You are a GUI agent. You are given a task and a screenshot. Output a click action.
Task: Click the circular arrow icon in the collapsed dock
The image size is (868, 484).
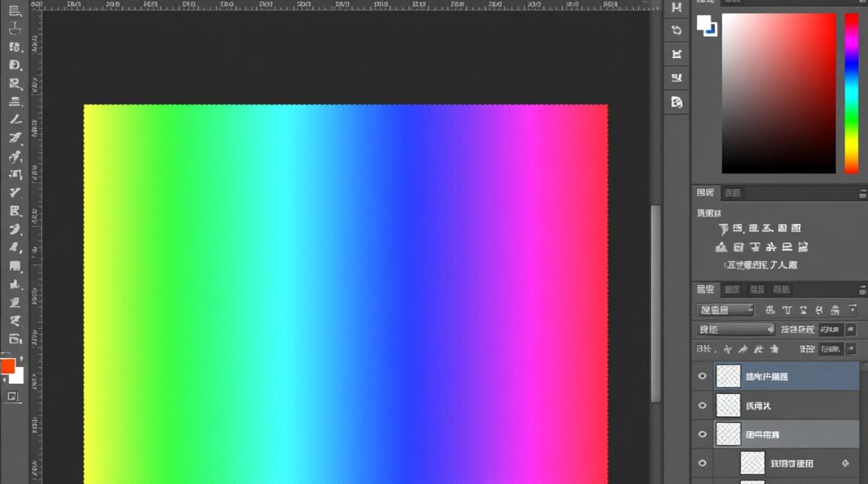coord(676,30)
